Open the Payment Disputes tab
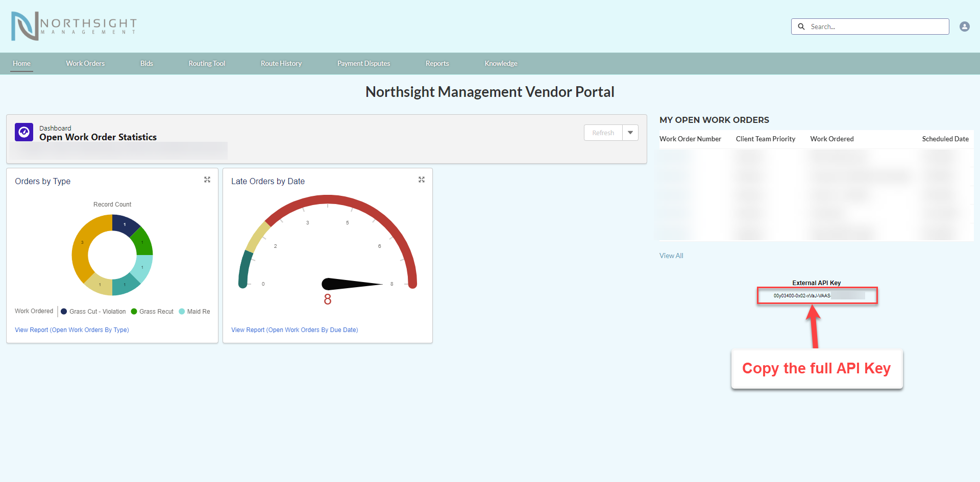 (363, 63)
